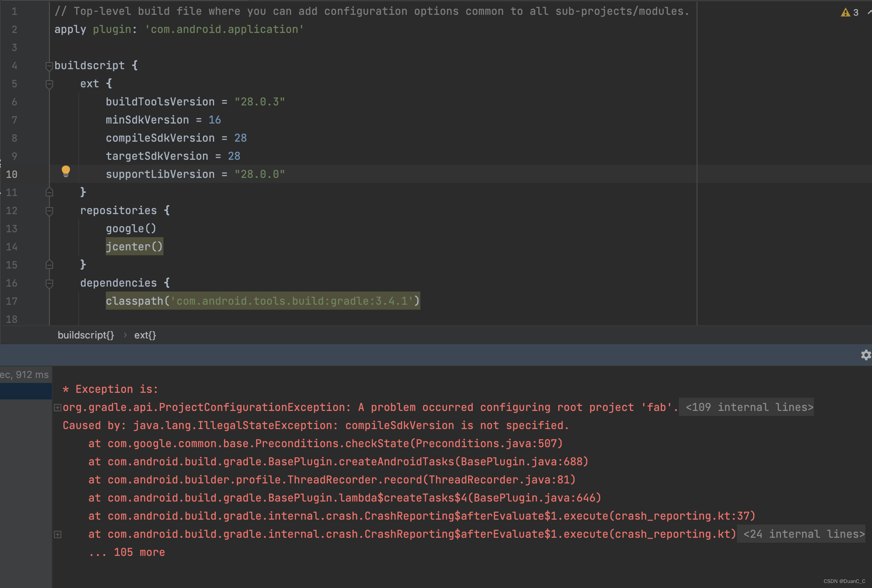
Task: Expand the crash_reporting.kt stack trace line
Action: tap(58, 534)
